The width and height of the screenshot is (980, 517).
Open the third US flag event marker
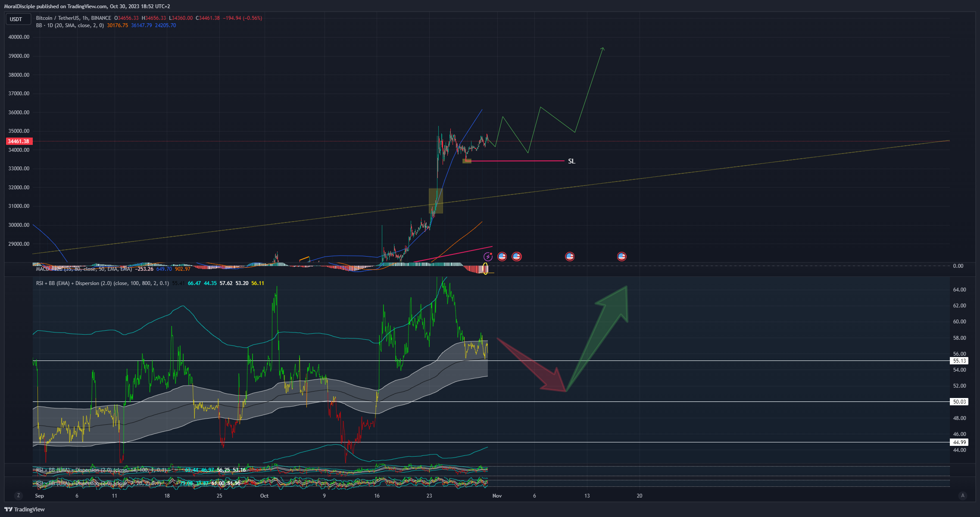(570, 257)
